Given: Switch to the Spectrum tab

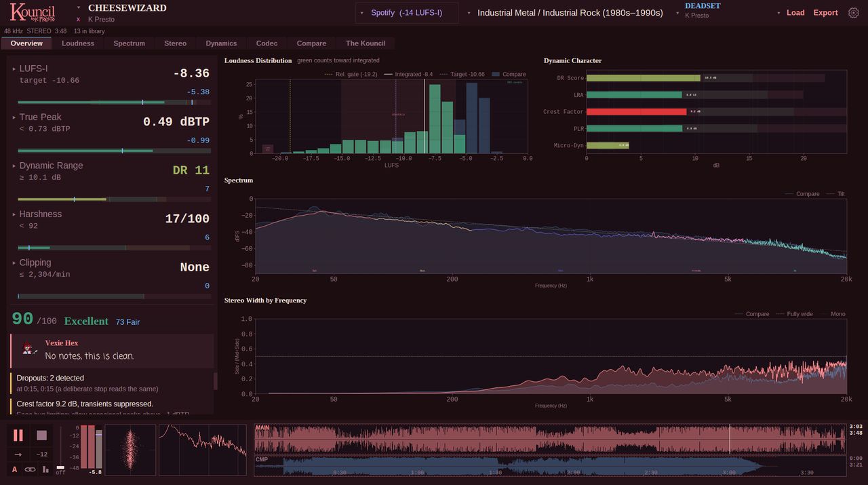Looking at the screenshot, I should click(130, 43).
